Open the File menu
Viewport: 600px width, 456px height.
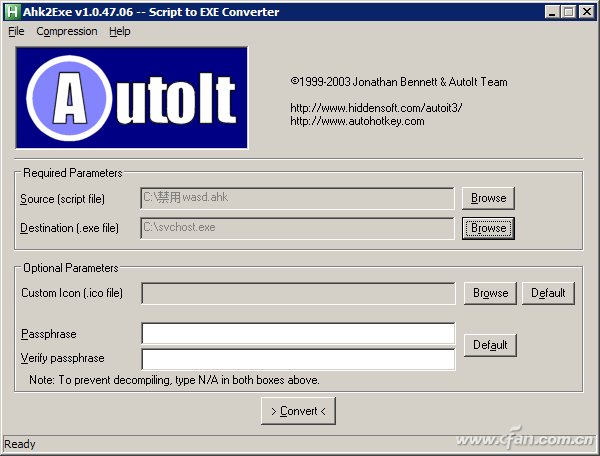pos(16,31)
